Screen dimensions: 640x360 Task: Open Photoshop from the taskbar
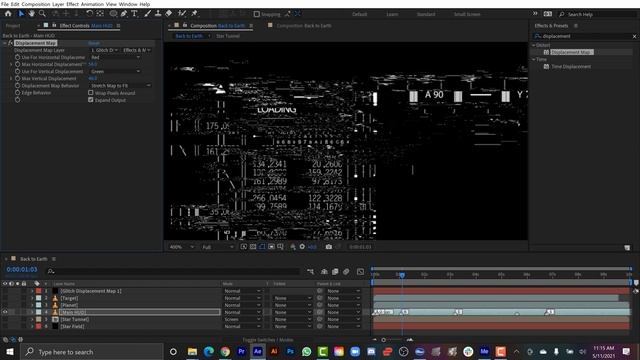tap(290, 351)
